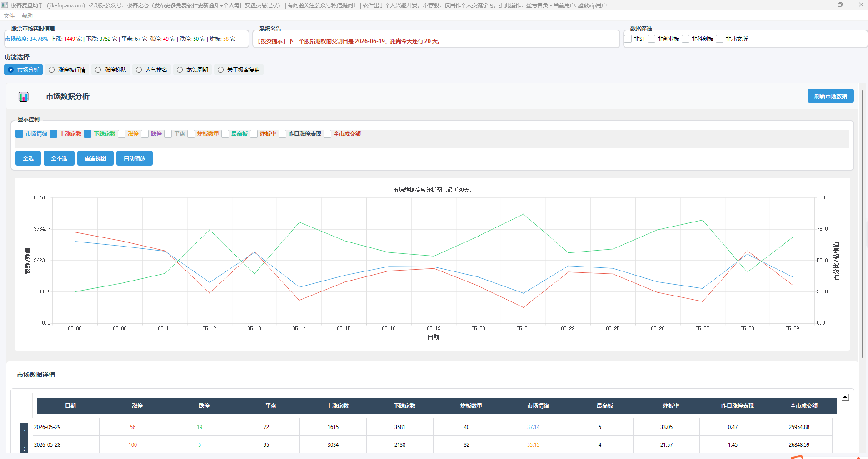This screenshot has height=459, width=868.
Task: Uncheck the 市场情绪 checkbox
Action: pyautogui.click(x=20, y=134)
